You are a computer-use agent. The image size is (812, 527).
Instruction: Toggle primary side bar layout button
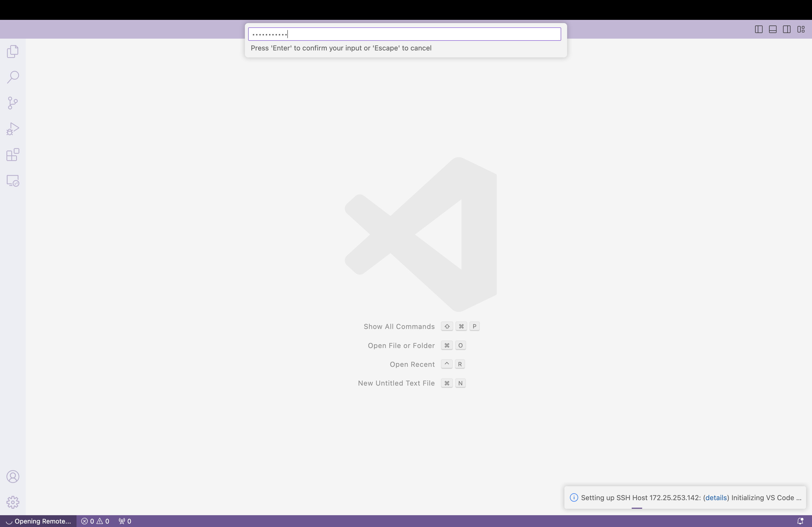point(759,29)
